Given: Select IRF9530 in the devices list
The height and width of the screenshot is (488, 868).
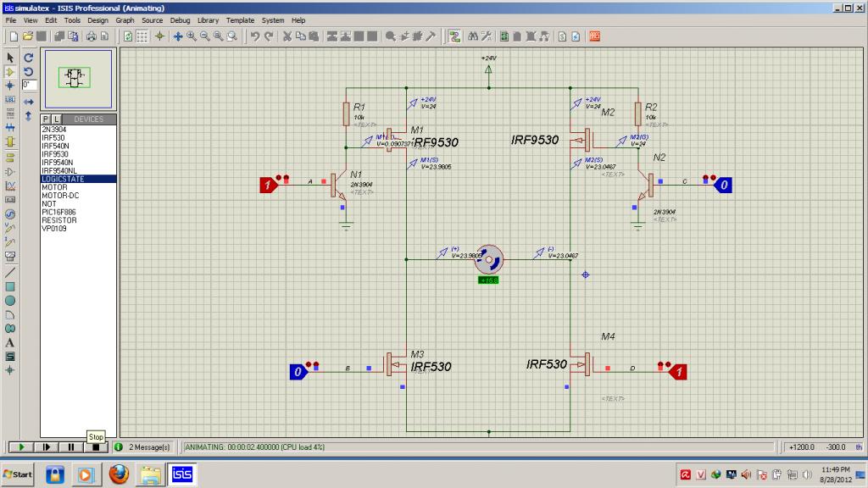Looking at the screenshot, I should (53, 154).
